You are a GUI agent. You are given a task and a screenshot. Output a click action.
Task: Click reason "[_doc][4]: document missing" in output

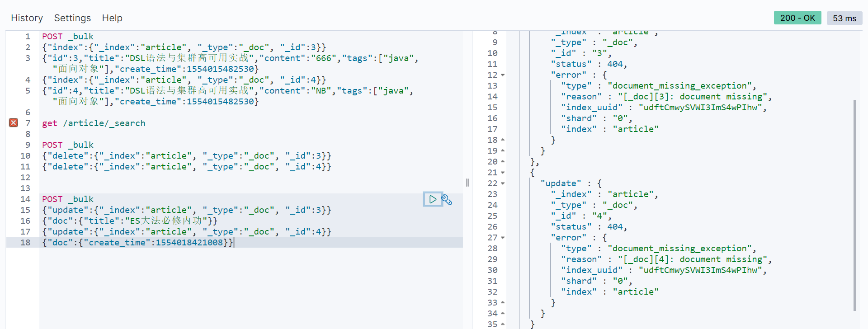666,259
